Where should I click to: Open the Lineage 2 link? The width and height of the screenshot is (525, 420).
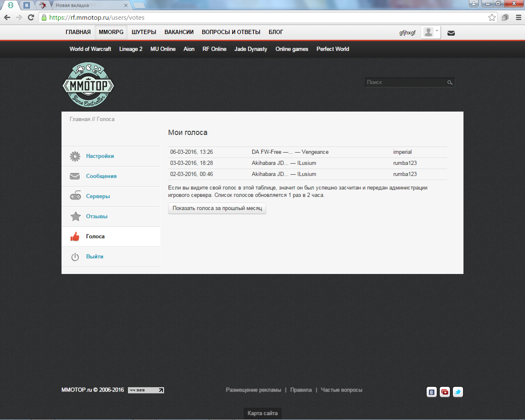tap(131, 49)
